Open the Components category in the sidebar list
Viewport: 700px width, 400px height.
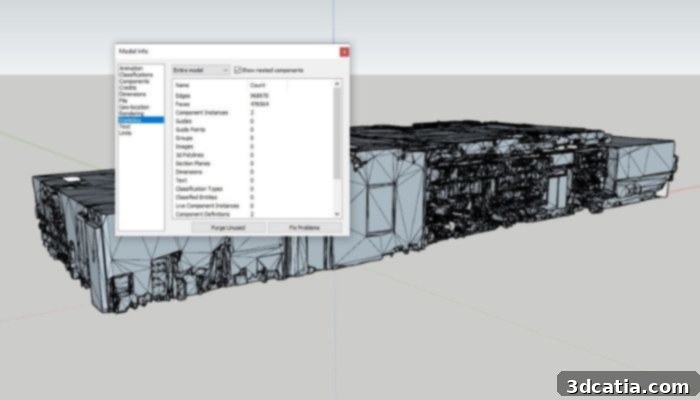click(134, 81)
